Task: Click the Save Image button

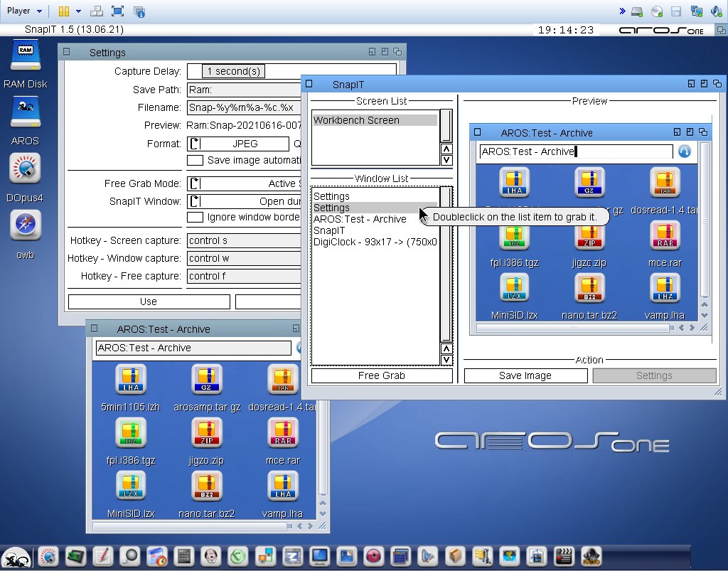Action: pos(525,375)
